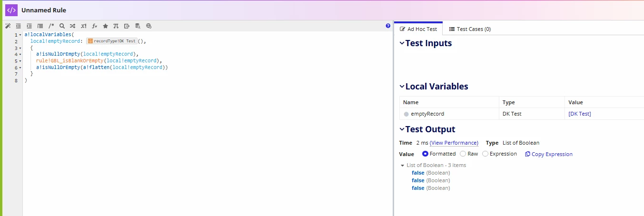Open the [DK Test] value link
644x216 pixels.
[580, 114]
